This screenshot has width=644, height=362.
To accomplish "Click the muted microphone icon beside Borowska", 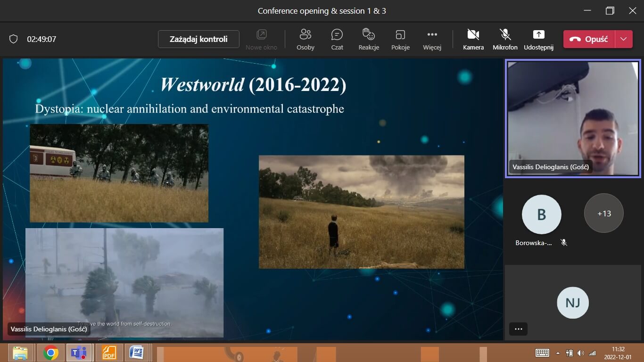I will [563, 243].
